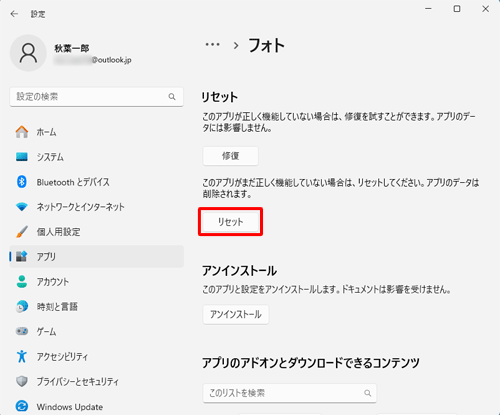Click the プライバシーとセキュリティ shield icon
This screenshot has width=500, height=415.
pos(22,381)
